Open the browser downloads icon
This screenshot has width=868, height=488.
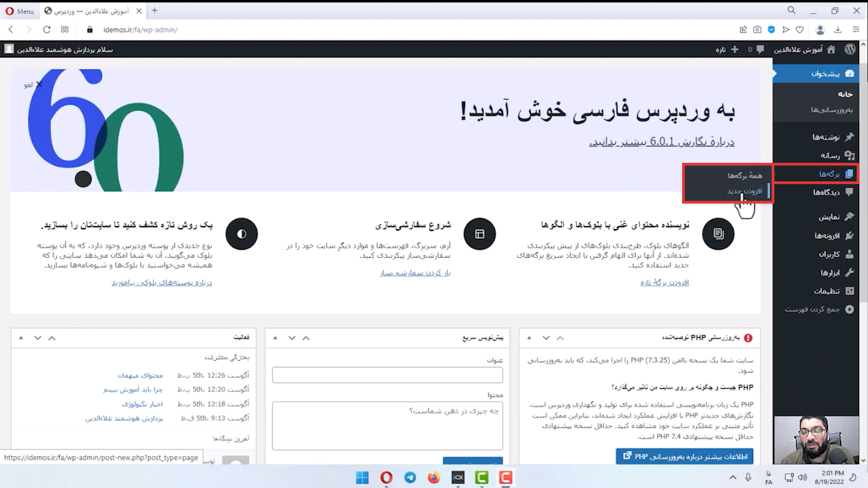(838, 29)
